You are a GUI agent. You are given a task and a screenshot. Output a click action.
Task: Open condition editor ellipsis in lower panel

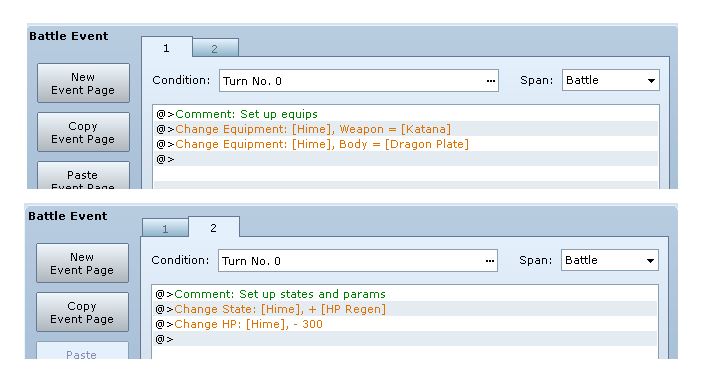(490, 261)
